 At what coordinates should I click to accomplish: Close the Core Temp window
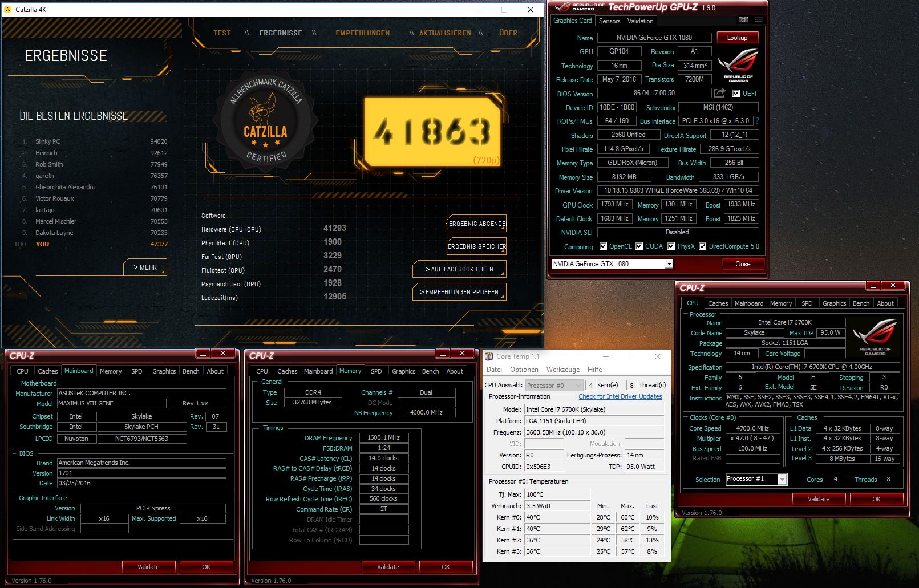(x=657, y=356)
